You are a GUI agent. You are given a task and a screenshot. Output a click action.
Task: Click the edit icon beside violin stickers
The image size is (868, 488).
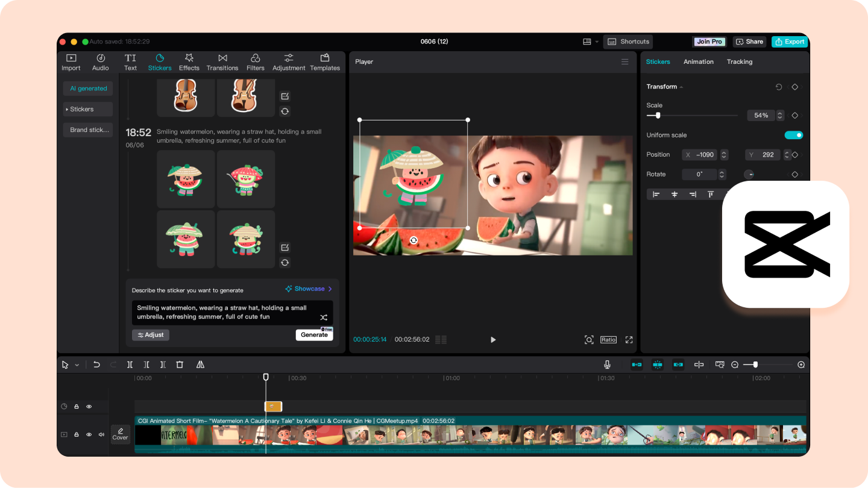coord(285,96)
